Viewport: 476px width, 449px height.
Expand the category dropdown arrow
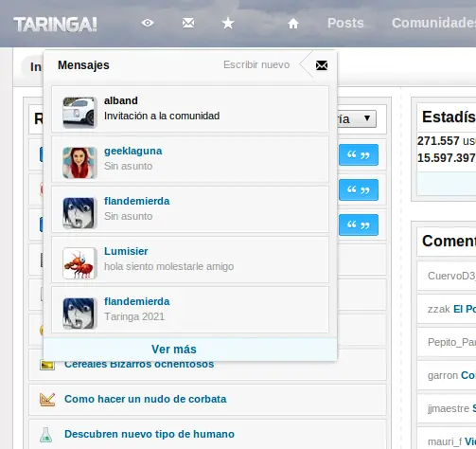pyautogui.click(x=367, y=118)
